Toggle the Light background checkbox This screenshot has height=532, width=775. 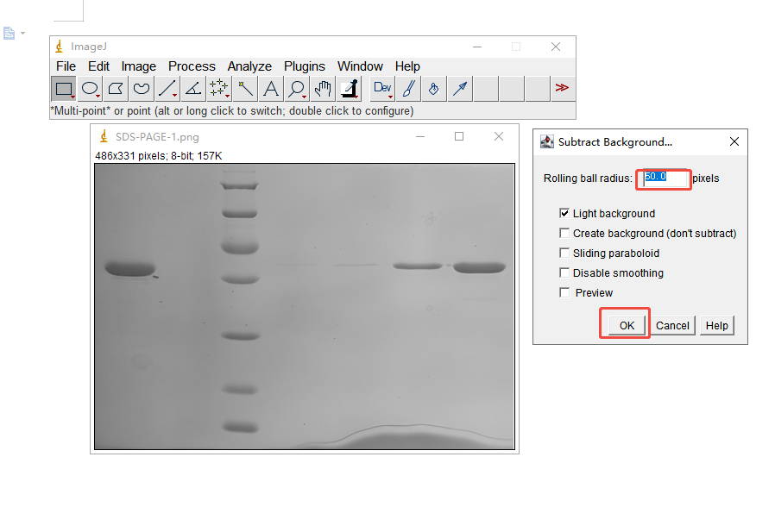pos(565,213)
